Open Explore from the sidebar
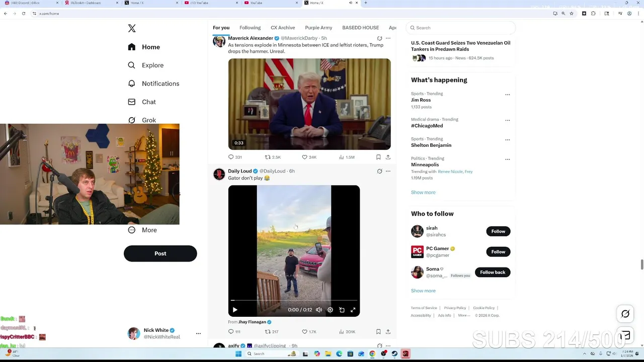Screen dimensions: 644x362 click(x=146, y=65)
